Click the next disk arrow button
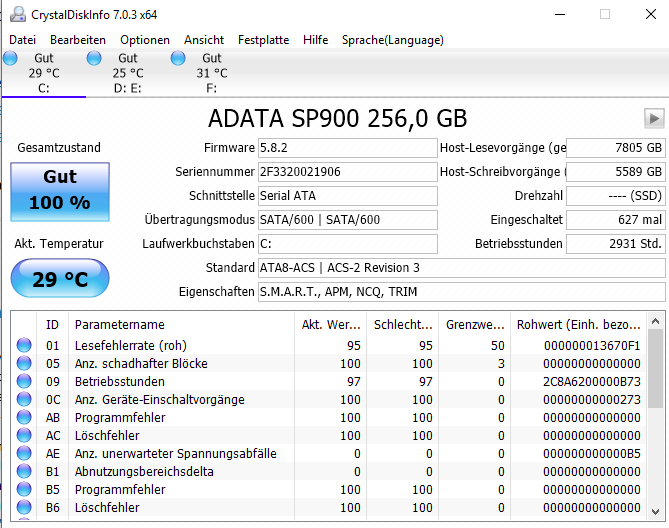The height and width of the screenshot is (528, 669). (654, 118)
